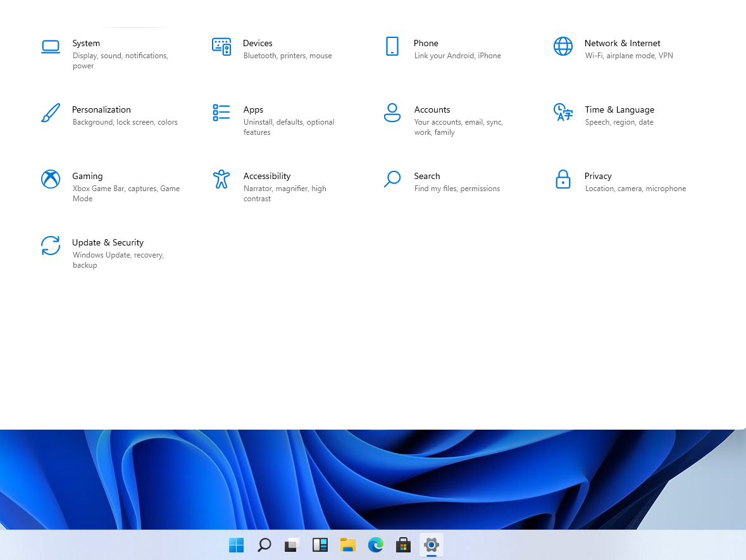The width and height of the screenshot is (746, 560).
Task: Open Gaming settings with Xbox Game Bar
Action: click(x=87, y=176)
